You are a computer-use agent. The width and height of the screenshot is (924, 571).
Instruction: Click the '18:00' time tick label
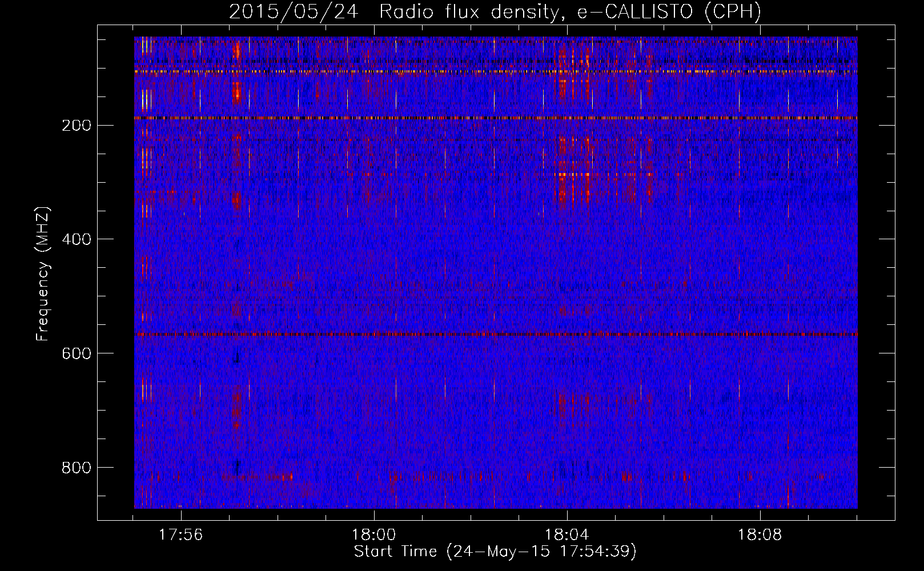pyautogui.click(x=373, y=535)
